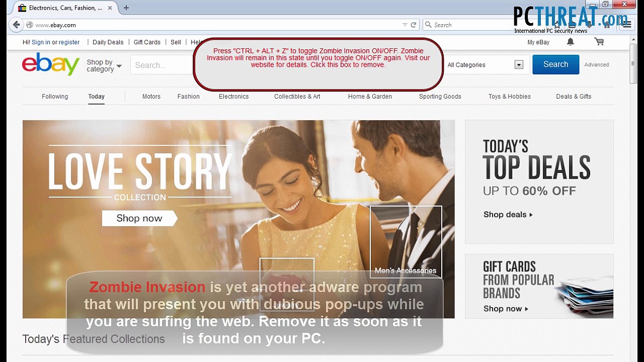644x362 pixels.
Task: Open My eBay
Action: [538, 42]
